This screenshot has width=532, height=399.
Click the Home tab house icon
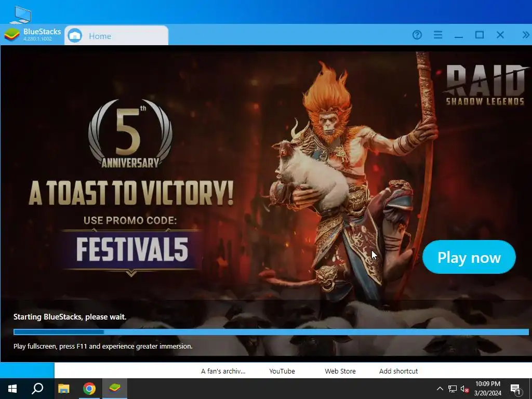point(75,36)
